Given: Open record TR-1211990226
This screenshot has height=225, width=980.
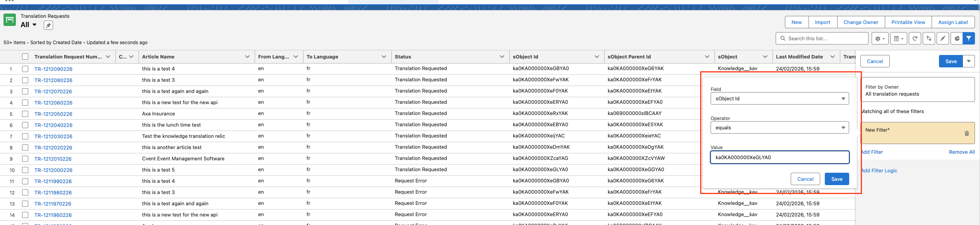Looking at the screenshot, I should (x=53, y=181).
